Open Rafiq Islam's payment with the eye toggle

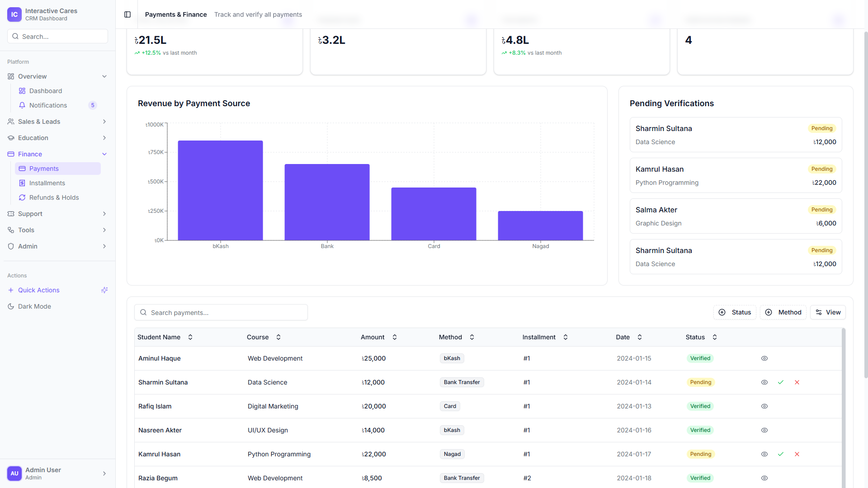coord(764,406)
